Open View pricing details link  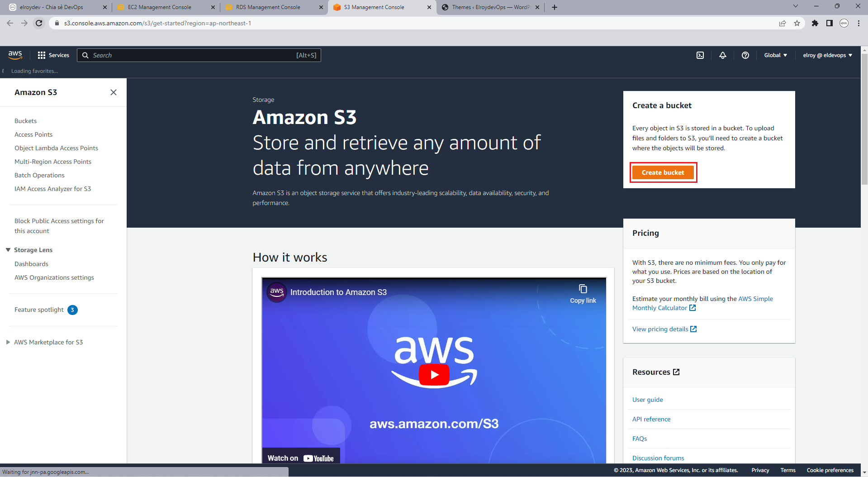664,329
